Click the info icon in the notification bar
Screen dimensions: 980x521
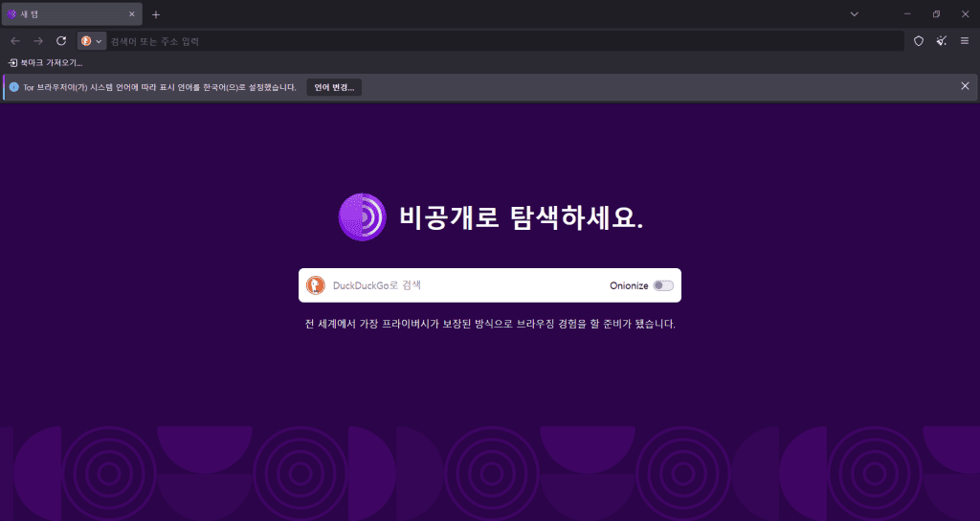[x=14, y=87]
